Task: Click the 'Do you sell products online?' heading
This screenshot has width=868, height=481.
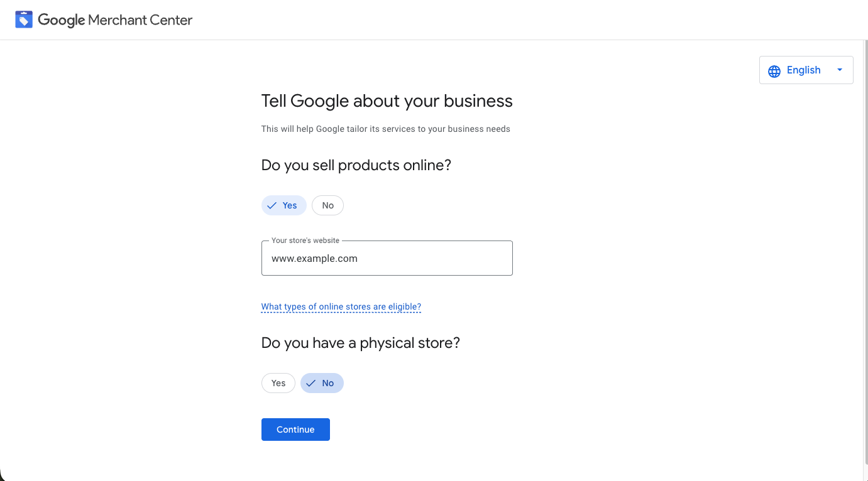Action: point(356,166)
